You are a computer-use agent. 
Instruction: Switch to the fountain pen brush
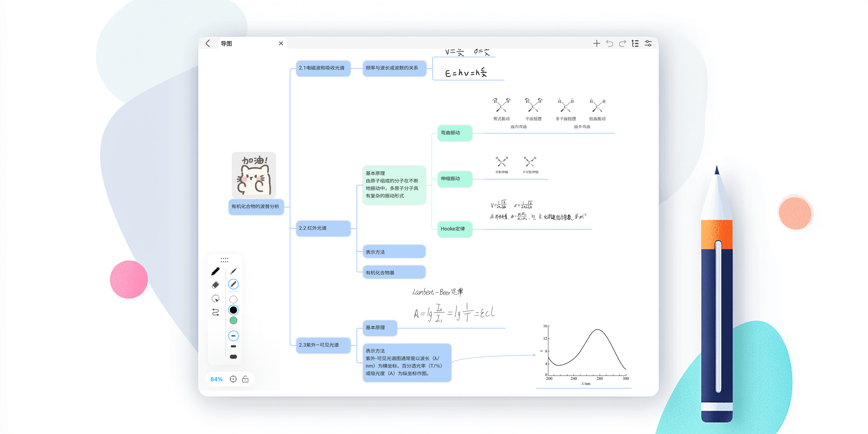[x=233, y=271]
